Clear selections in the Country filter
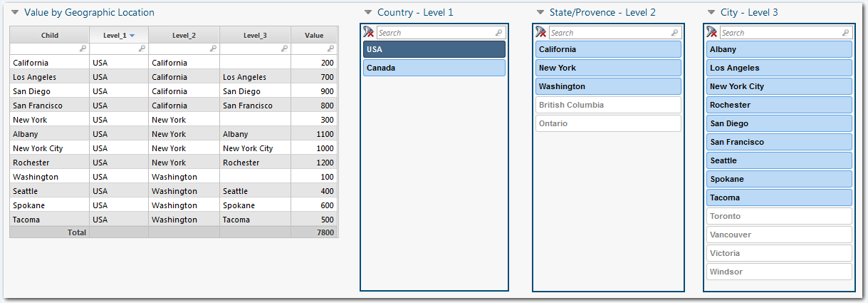Image resolution: width=868 pixels, height=303 pixels. pos(368,32)
